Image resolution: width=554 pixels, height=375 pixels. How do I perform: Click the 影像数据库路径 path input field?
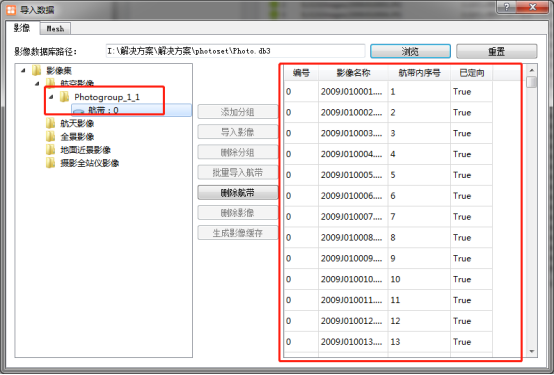[235, 51]
